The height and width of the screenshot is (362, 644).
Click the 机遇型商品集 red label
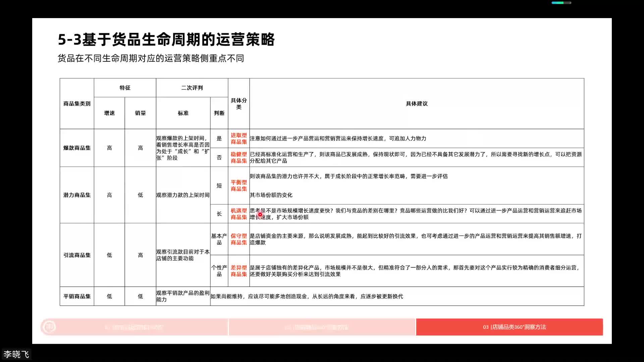238,214
